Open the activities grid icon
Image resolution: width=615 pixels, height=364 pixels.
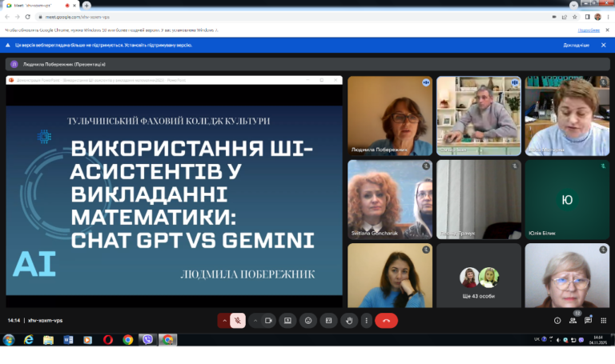click(603, 321)
